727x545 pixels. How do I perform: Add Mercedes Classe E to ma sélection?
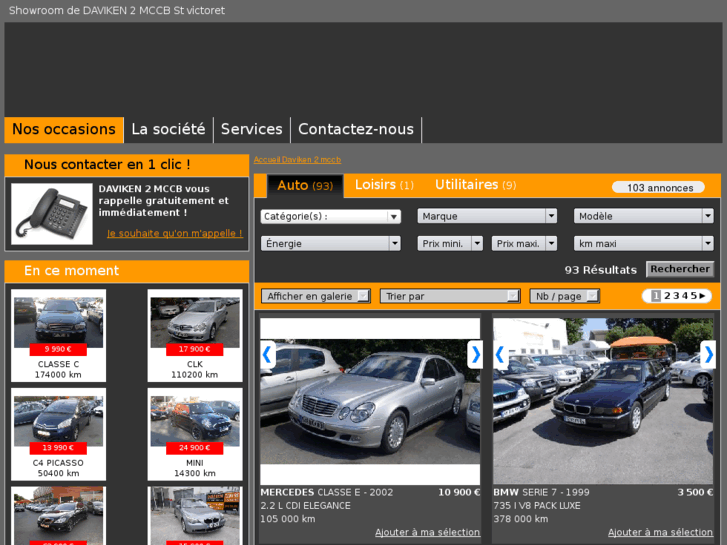pyautogui.click(x=427, y=532)
